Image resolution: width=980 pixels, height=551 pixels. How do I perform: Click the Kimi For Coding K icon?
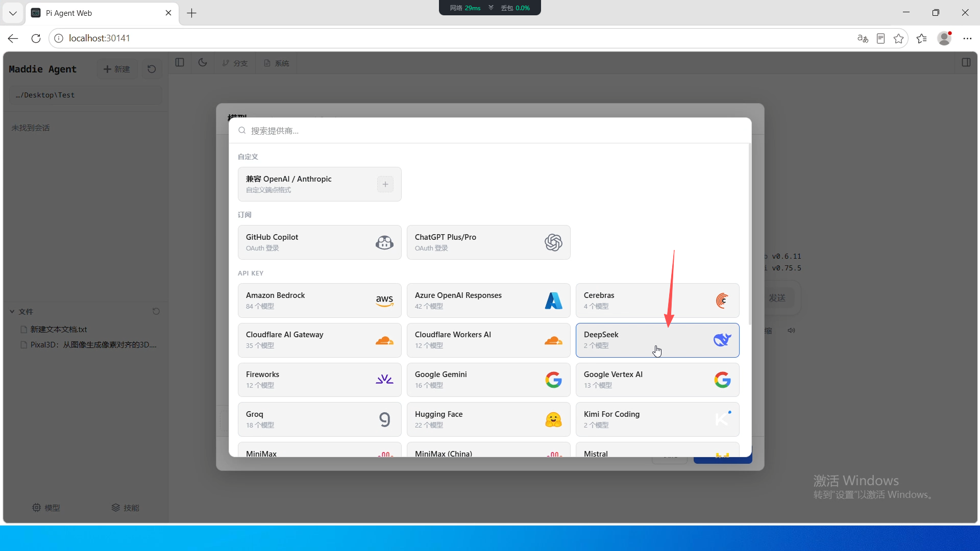tap(722, 419)
